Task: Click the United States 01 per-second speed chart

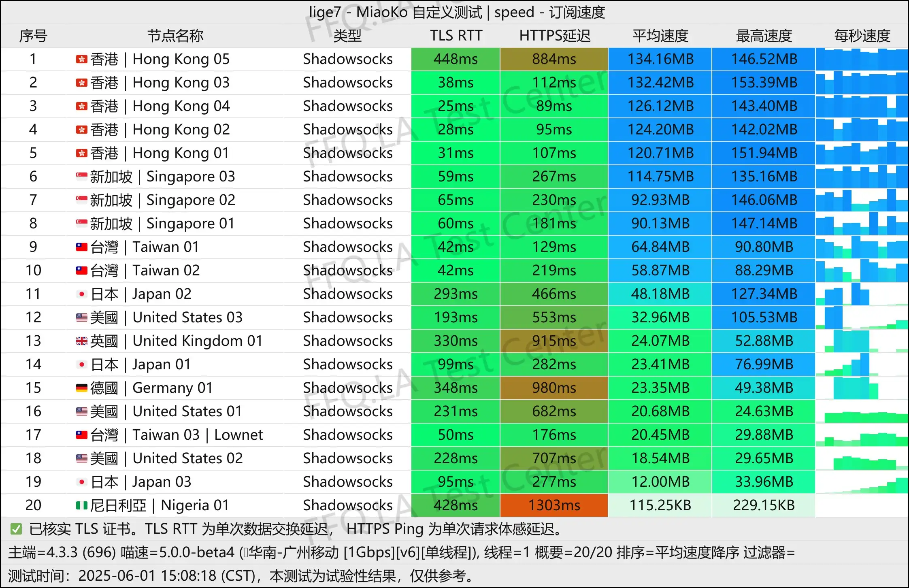Action: (x=862, y=411)
